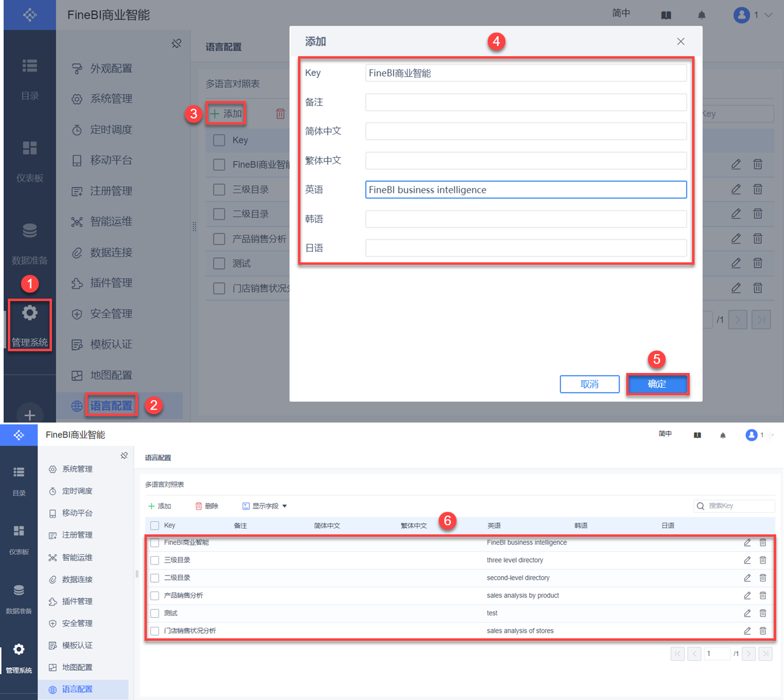Switch language via 简中 in lower screenshot
784x700 pixels.
point(666,433)
